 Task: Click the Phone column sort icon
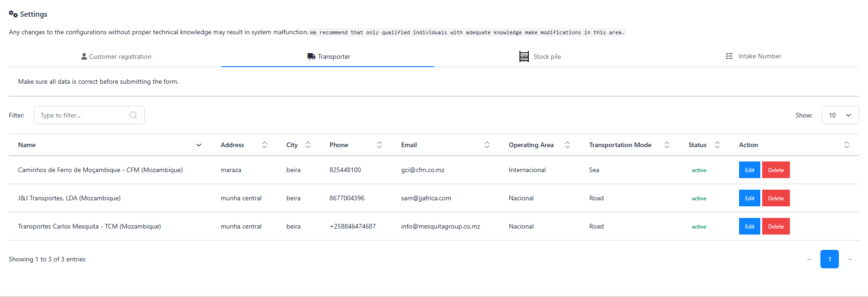[379, 145]
